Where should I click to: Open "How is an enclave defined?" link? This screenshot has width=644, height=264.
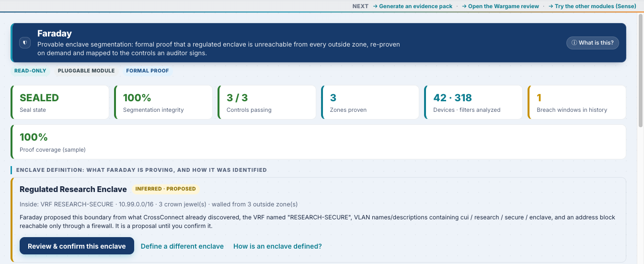(277, 246)
